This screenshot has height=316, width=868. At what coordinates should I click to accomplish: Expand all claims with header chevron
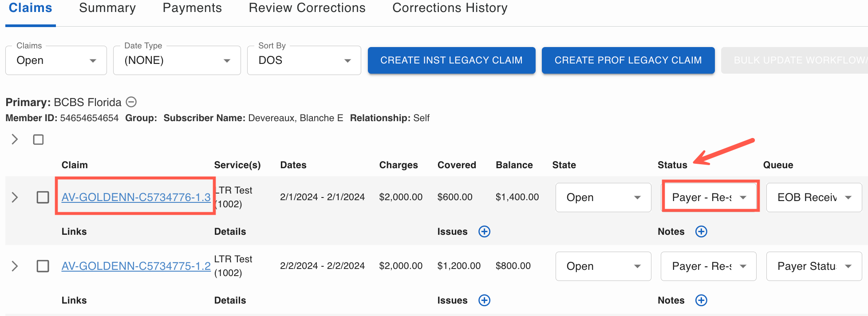[x=15, y=139]
